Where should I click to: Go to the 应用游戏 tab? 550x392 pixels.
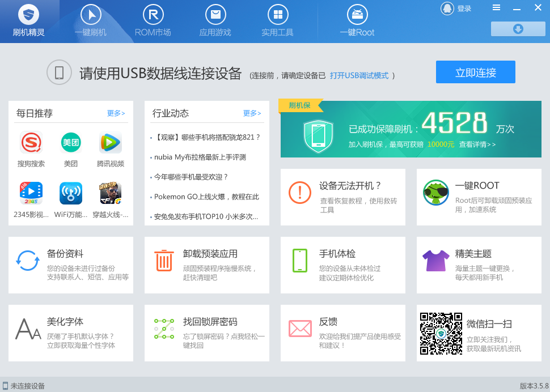pos(215,21)
